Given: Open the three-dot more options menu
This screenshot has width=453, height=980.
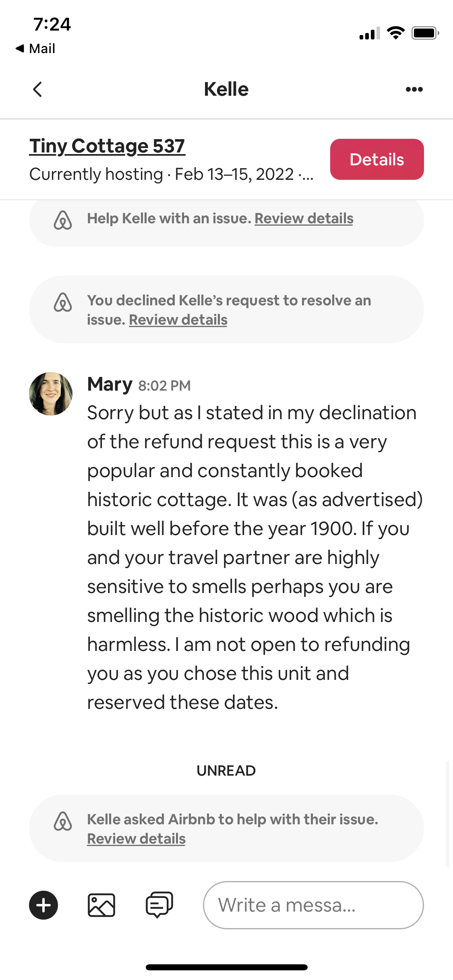Looking at the screenshot, I should pos(414,89).
